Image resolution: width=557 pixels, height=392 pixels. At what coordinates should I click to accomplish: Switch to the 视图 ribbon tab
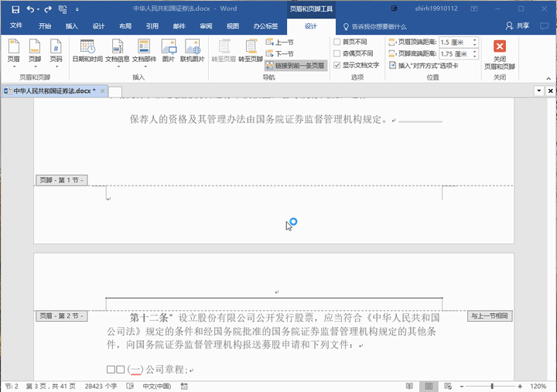tap(233, 26)
